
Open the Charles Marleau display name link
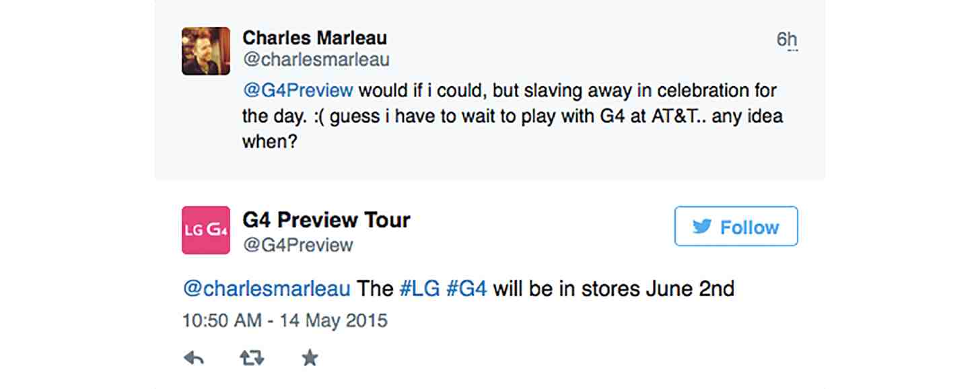click(x=314, y=37)
